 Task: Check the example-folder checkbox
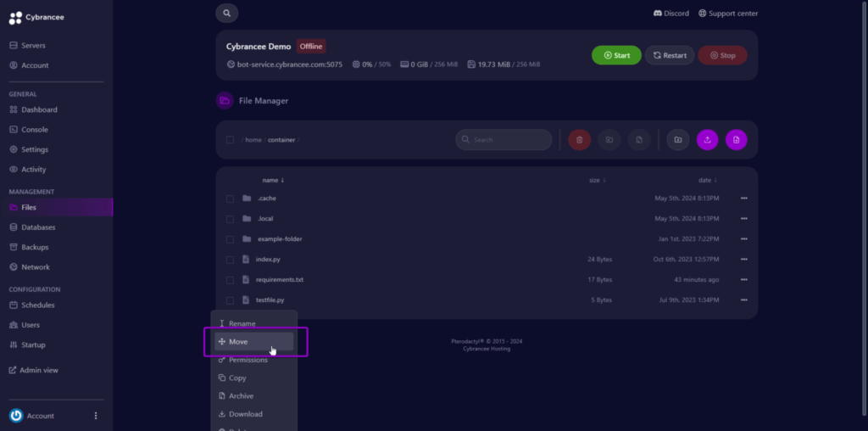point(230,239)
